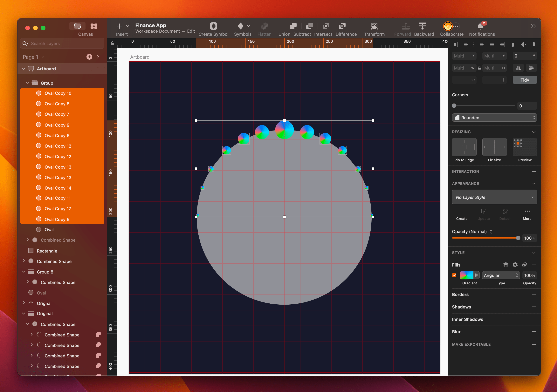
Task: Select the Oval Copy 14 layer
Action: click(x=58, y=188)
